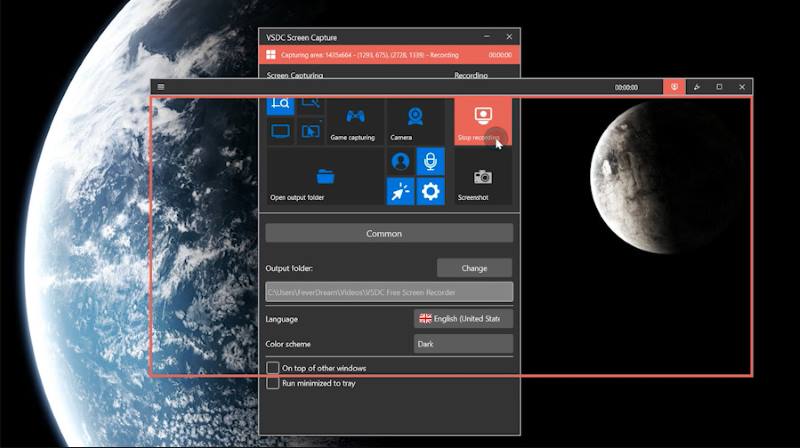Image resolution: width=800 pixels, height=448 pixels.
Task: Enable On top of other windows checkbox
Action: (273, 368)
